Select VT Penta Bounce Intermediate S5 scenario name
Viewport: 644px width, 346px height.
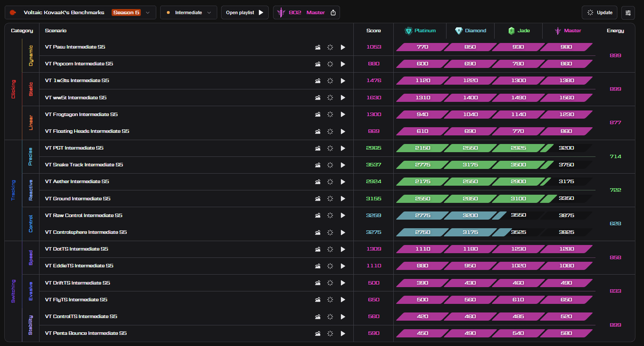(86, 333)
